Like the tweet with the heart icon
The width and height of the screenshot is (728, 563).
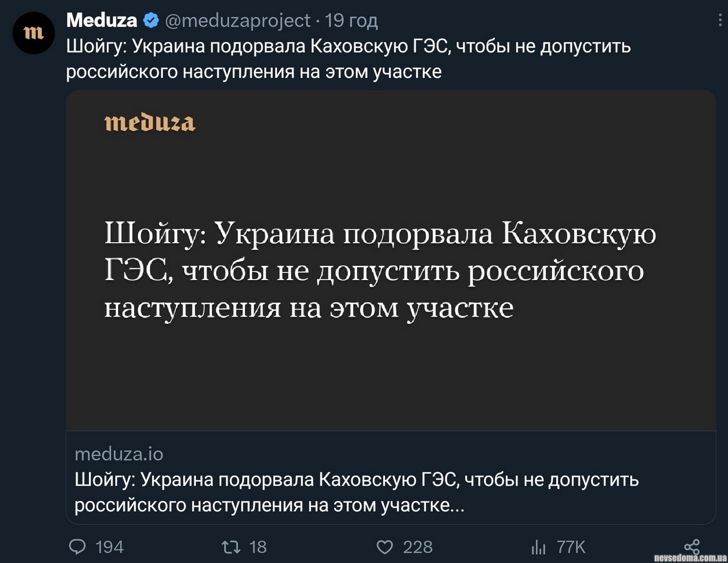click(384, 547)
